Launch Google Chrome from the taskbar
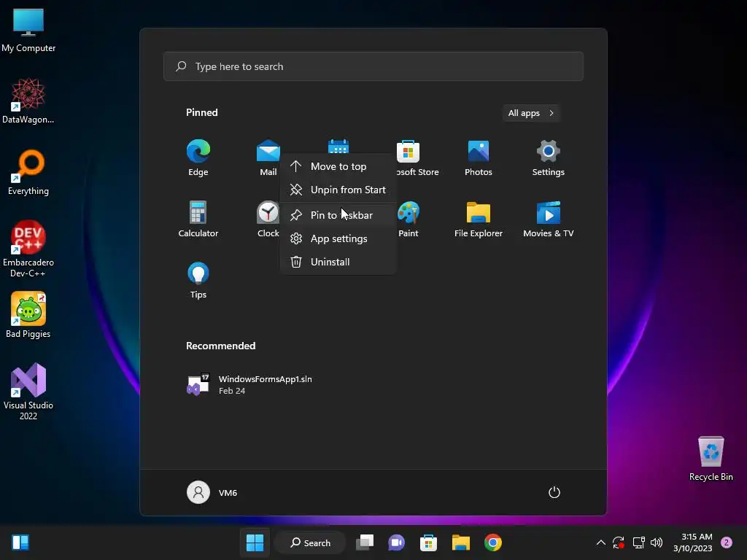Viewport: 747px width, 560px height. [x=493, y=542]
